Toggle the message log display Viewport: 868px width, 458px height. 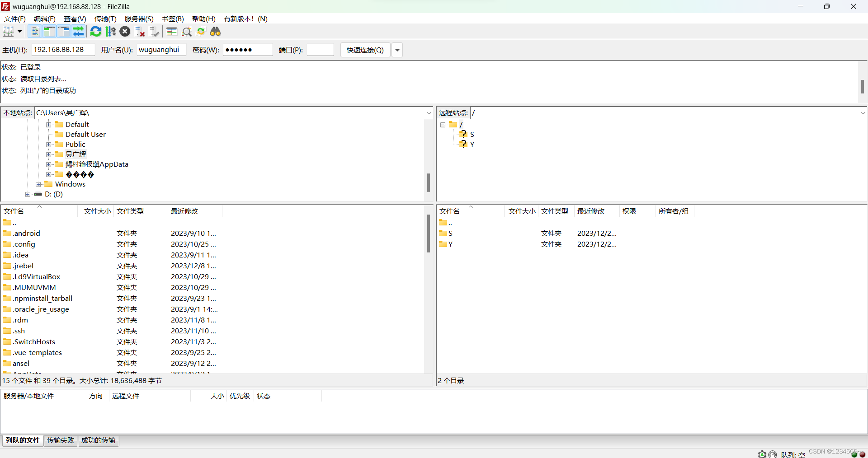pyautogui.click(x=35, y=32)
